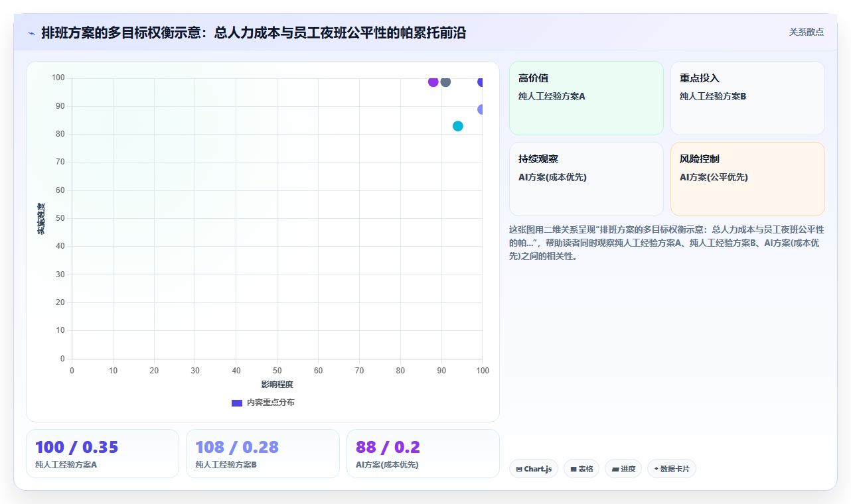Image resolution: width=851 pixels, height=504 pixels.
Task: Click the 88 / 0.2 stat card
Action: click(423, 454)
